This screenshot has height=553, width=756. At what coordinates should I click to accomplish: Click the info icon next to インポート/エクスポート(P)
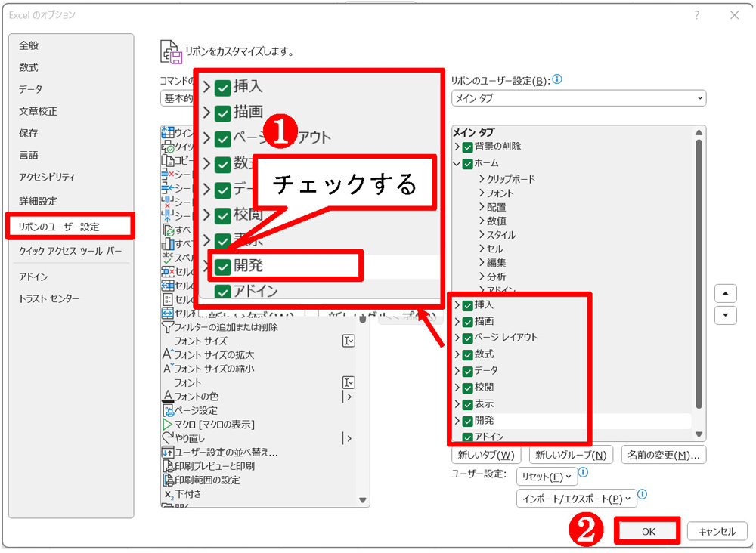[x=642, y=494]
